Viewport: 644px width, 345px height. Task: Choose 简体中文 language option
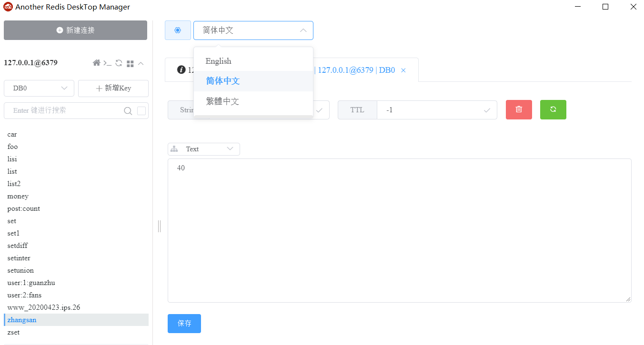click(253, 81)
